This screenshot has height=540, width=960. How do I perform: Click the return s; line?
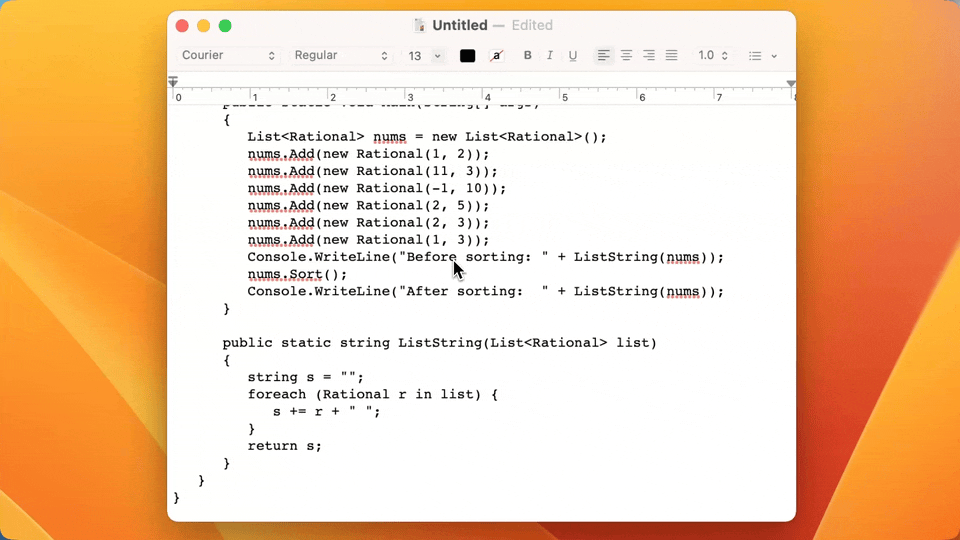coord(285,446)
